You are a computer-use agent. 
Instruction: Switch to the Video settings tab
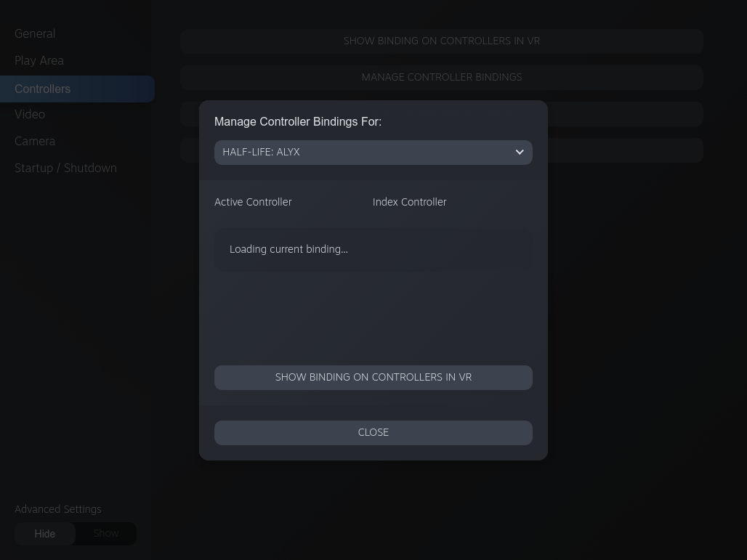(30, 114)
